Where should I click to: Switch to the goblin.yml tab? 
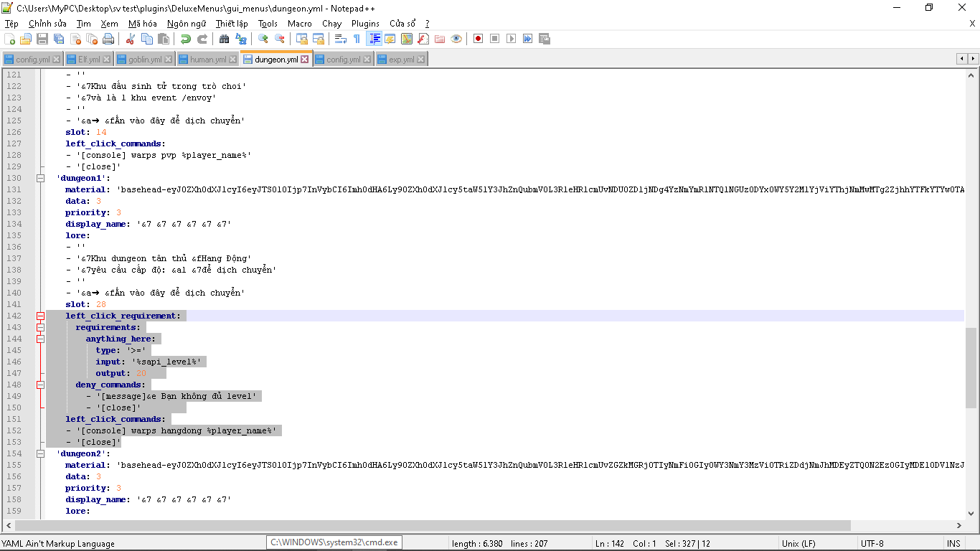[x=144, y=60]
